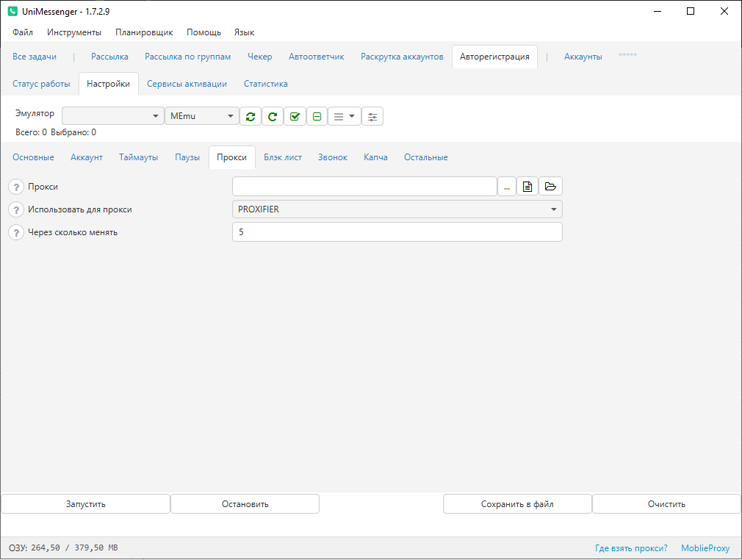Click the Остановить button
Screen dimensions: 742x560
pos(245,504)
